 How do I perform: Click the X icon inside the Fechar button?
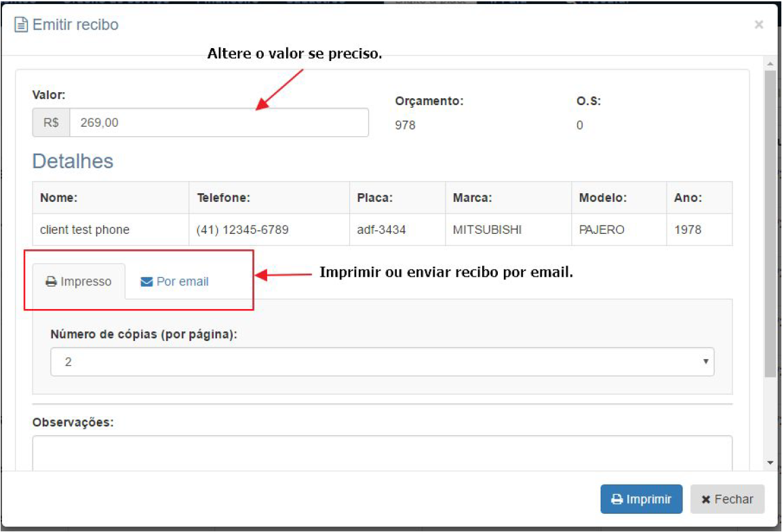[705, 499]
